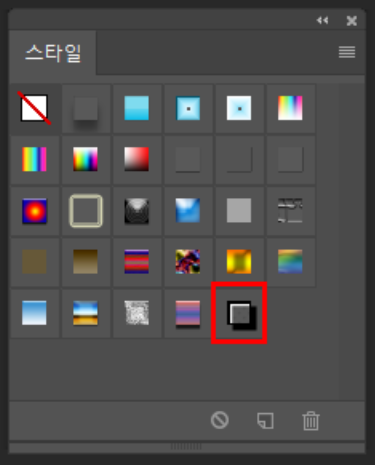The height and width of the screenshot is (465, 375).
Task: Apply the white noise texture style
Action: click(x=137, y=313)
